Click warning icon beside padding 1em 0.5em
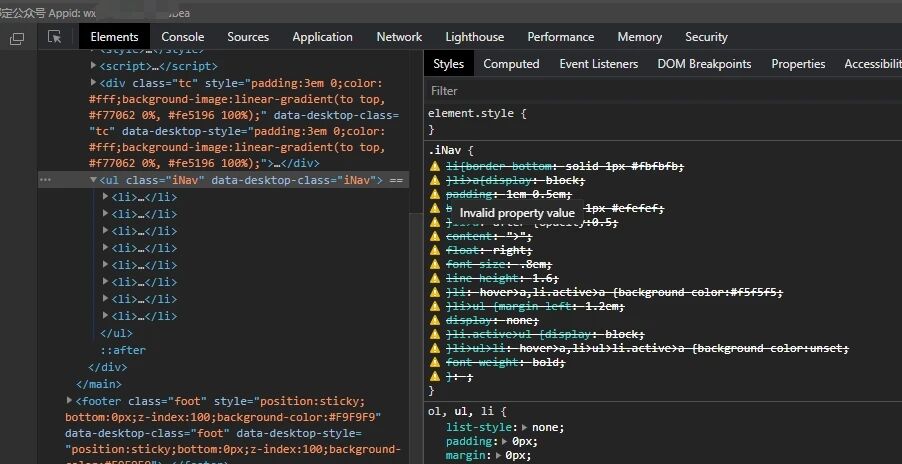This screenshot has height=464, width=902. pyautogui.click(x=435, y=194)
